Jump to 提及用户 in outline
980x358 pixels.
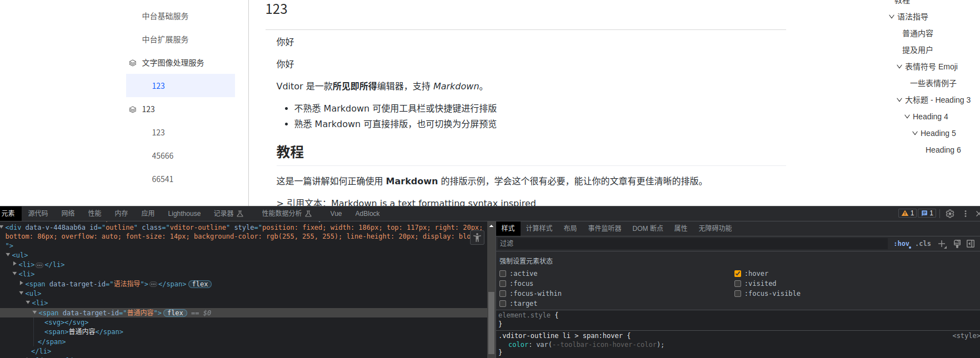click(x=917, y=50)
